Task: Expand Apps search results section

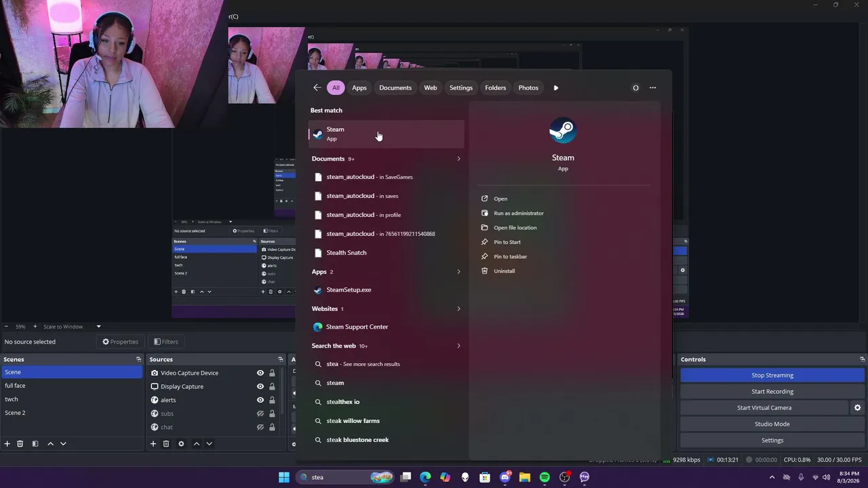Action: pyautogui.click(x=458, y=272)
